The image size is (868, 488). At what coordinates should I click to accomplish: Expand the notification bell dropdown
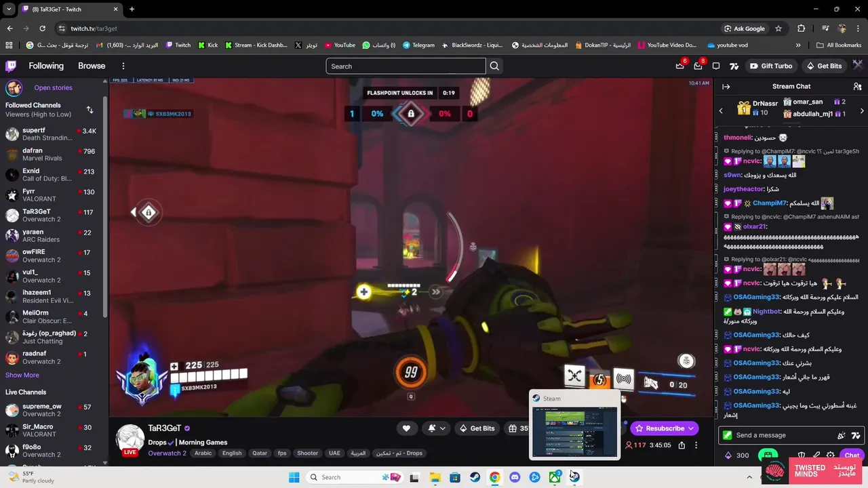click(442, 428)
